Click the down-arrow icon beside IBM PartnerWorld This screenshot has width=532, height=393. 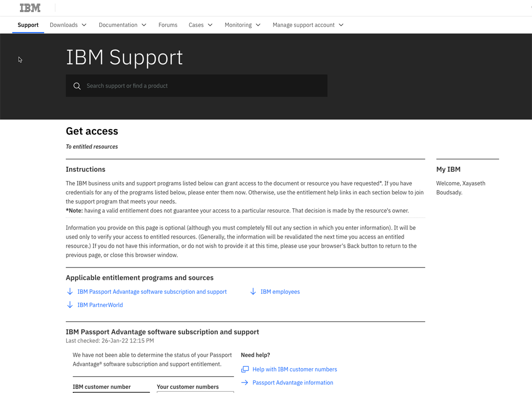(x=70, y=304)
